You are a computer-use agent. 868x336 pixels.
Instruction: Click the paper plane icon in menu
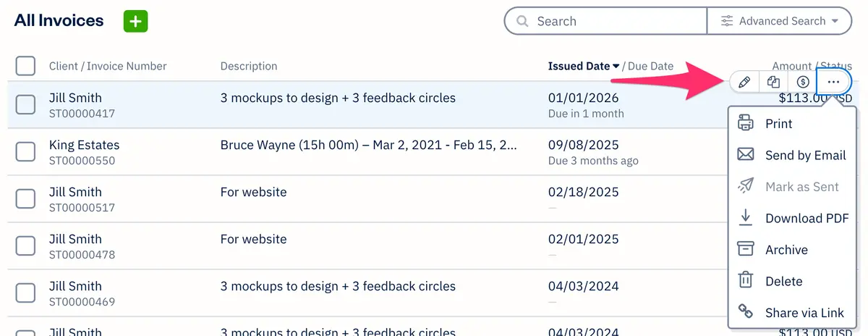click(x=745, y=186)
